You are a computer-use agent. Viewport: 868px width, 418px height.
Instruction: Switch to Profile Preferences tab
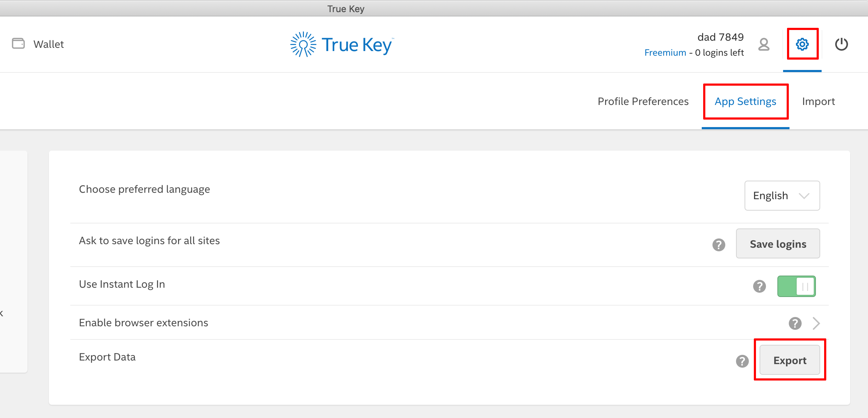[x=643, y=101]
